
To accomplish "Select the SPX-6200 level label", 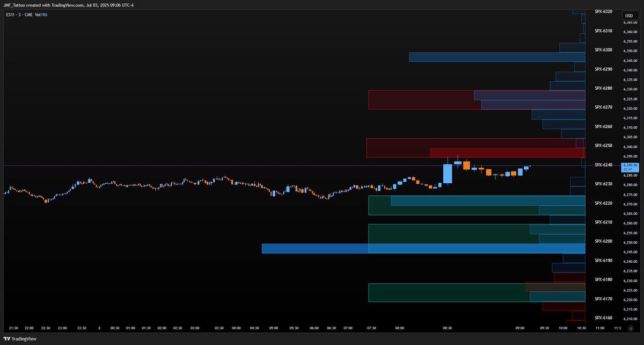I will [x=604, y=241].
